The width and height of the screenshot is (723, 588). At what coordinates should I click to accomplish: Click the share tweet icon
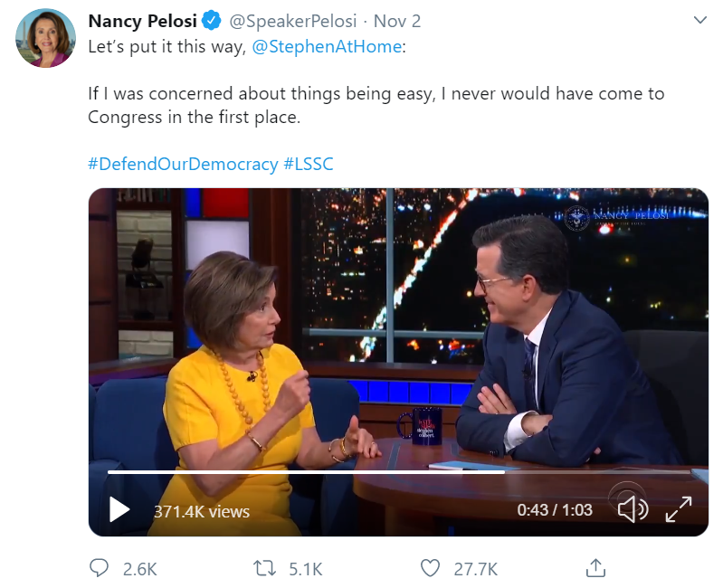pos(595,568)
